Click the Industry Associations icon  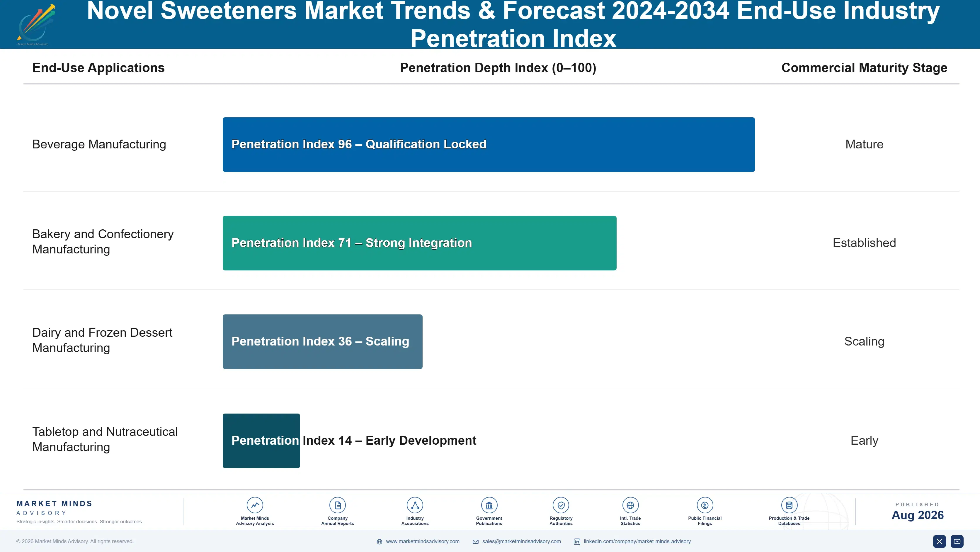point(415,505)
